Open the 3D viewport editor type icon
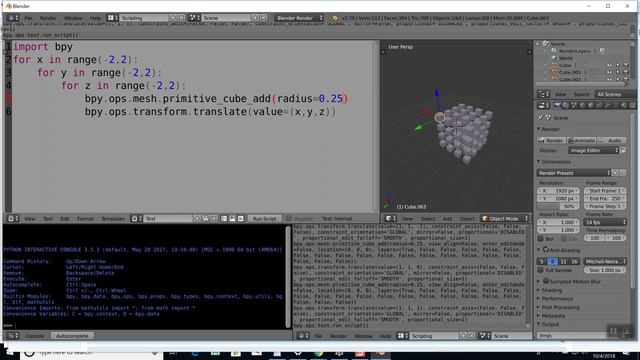 (x=391, y=219)
